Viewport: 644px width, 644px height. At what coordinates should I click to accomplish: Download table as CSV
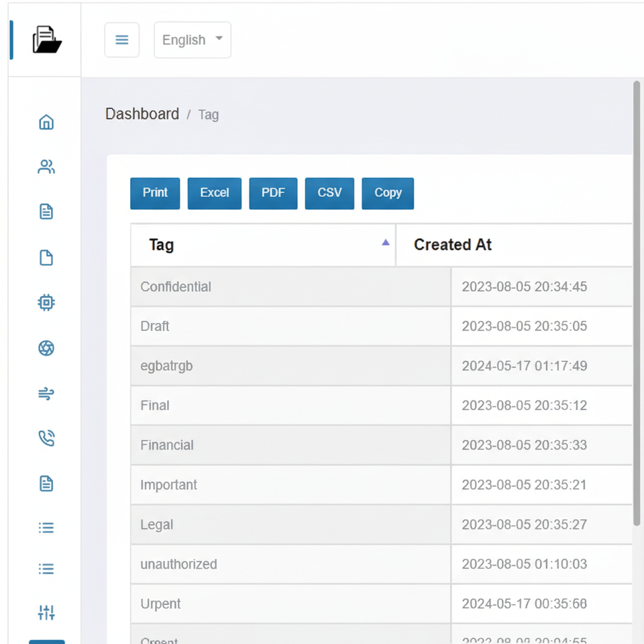pyautogui.click(x=329, y=193)
